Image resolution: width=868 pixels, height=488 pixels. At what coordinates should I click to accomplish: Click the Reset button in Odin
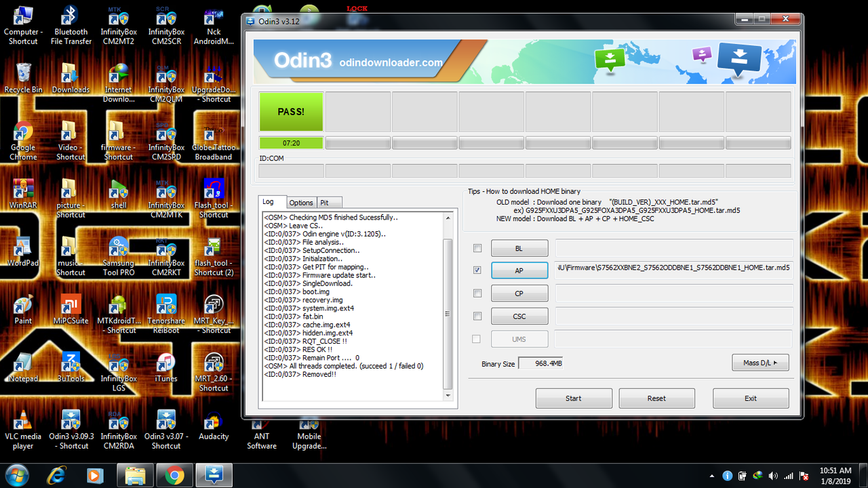click(656, 399)
